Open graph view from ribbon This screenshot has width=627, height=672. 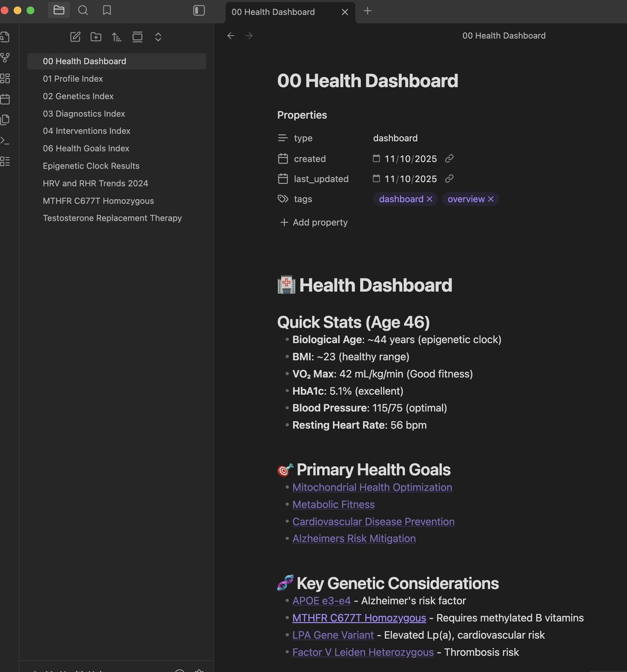5,58
